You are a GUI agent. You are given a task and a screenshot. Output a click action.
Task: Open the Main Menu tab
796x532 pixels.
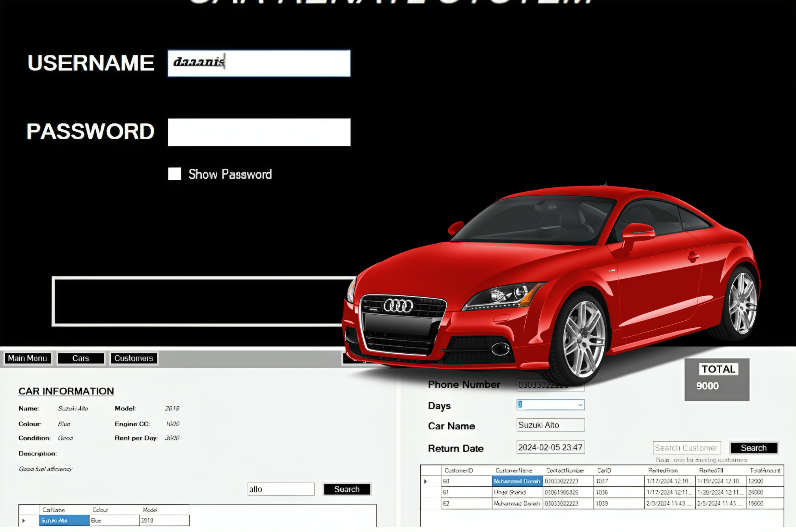[28, 358]
